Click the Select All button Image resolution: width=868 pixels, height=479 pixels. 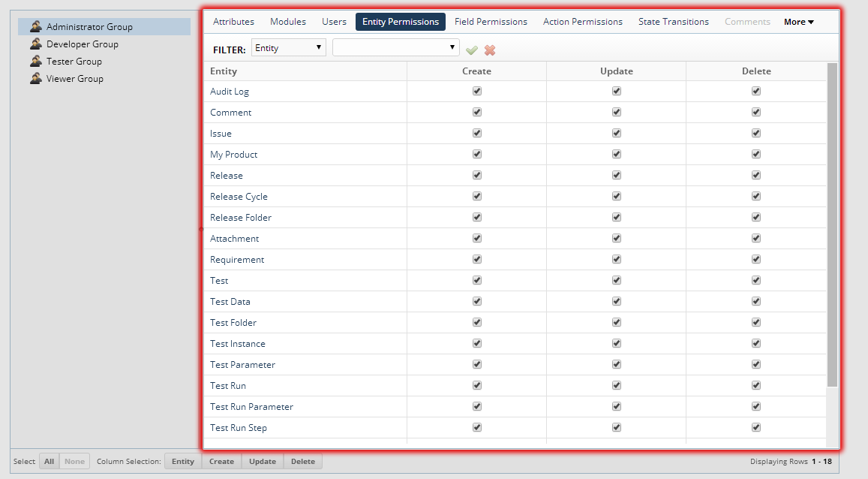tap(50, 461)
